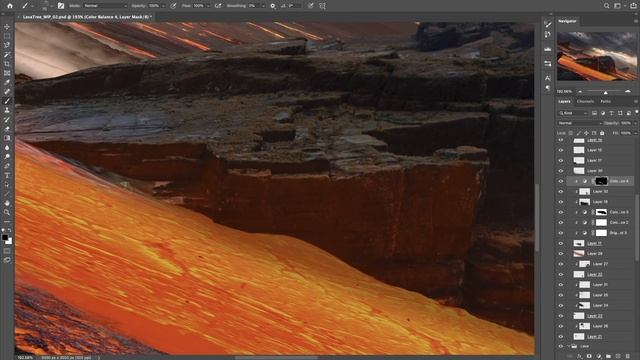This screenshot has width=640, height=360.
Task: Open the Smoothing value dropdown arrow
Action: [x=263, y=6]
